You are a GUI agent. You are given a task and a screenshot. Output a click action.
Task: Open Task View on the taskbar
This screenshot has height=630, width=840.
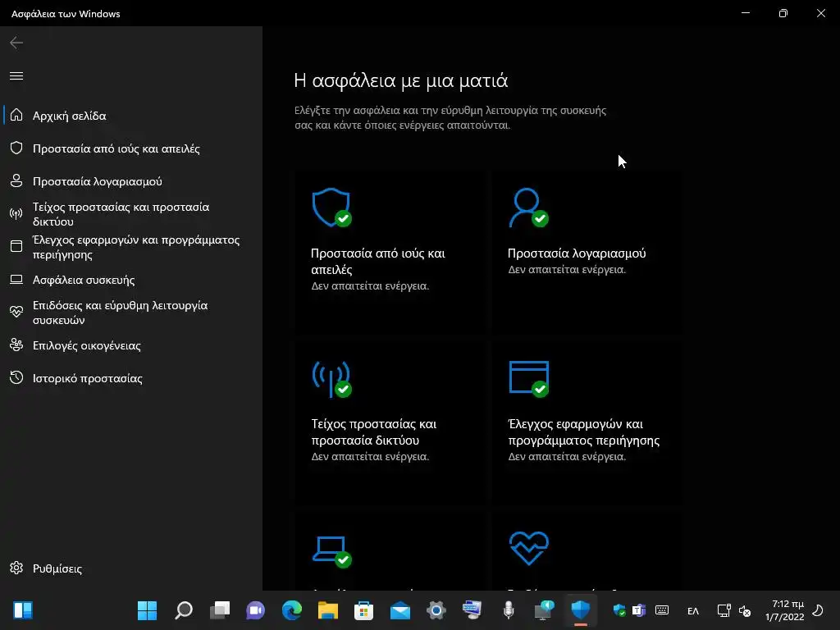219,610
